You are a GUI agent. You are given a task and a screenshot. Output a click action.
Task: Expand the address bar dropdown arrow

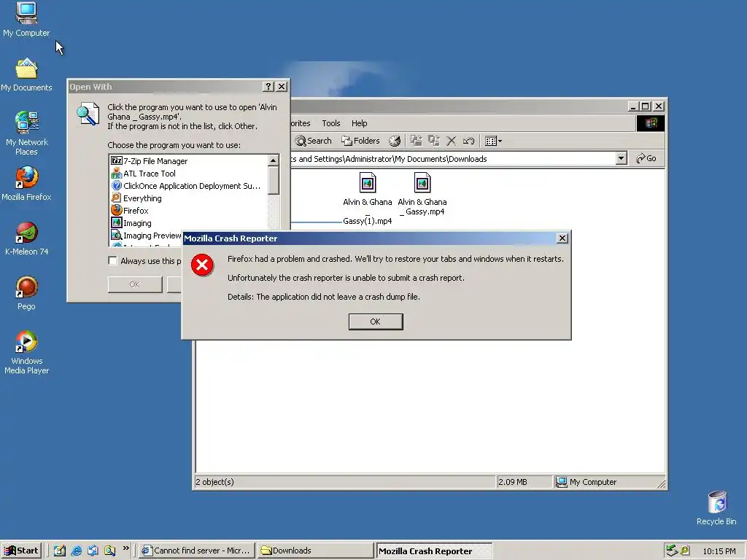[621, 158]
